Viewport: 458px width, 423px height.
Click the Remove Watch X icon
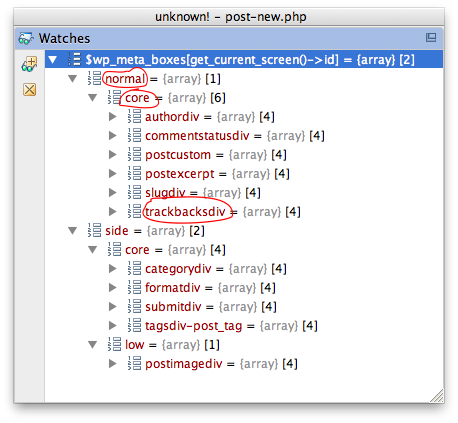point(29,90)
